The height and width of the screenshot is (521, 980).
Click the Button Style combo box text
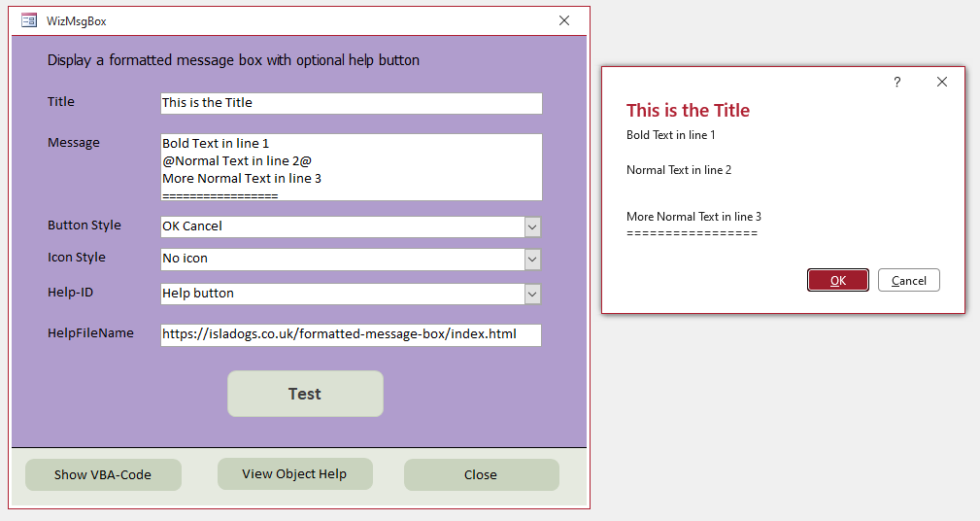(x=342, y=226)
